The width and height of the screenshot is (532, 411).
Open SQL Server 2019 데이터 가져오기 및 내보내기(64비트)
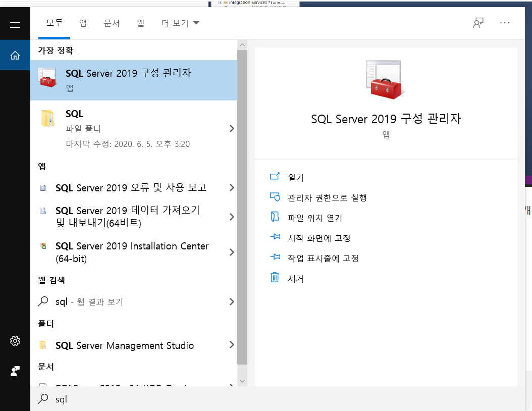coord(134,217)
